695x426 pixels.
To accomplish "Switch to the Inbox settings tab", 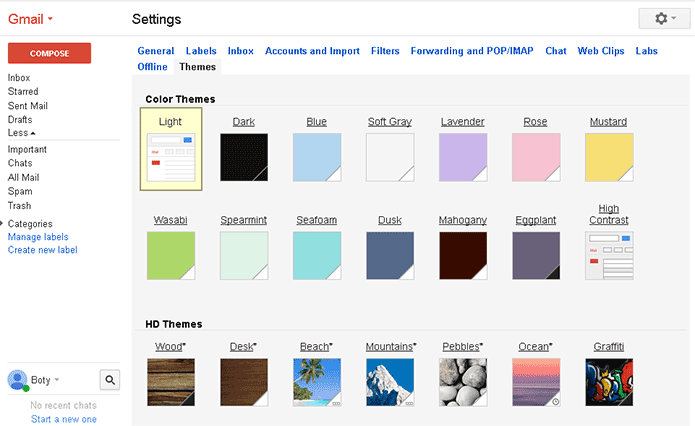I will pos(241,51).
